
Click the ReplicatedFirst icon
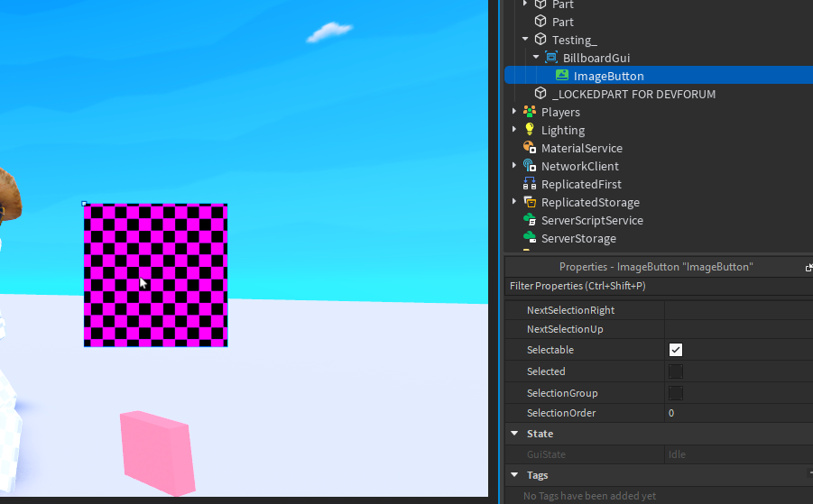[x=530, y=184]
